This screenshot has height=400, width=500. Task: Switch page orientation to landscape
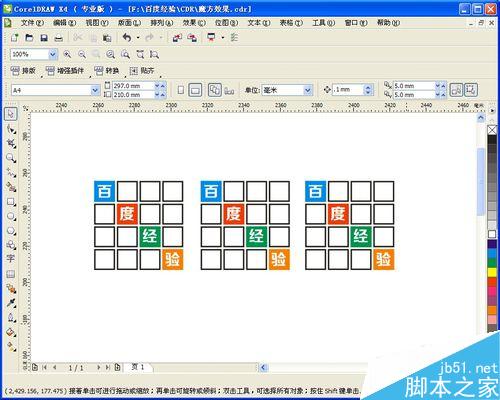[x=195, y=90]
